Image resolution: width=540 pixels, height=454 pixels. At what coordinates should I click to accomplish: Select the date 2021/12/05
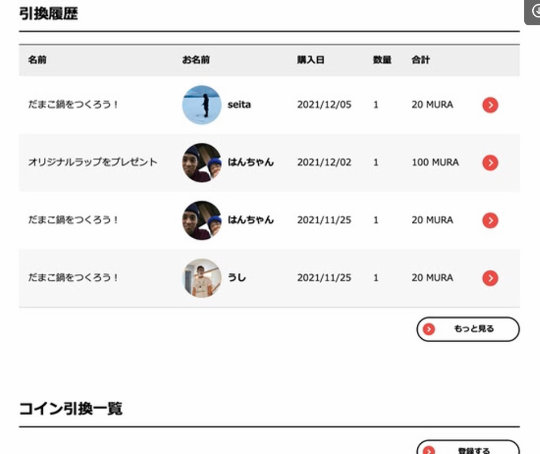(324, 105)
